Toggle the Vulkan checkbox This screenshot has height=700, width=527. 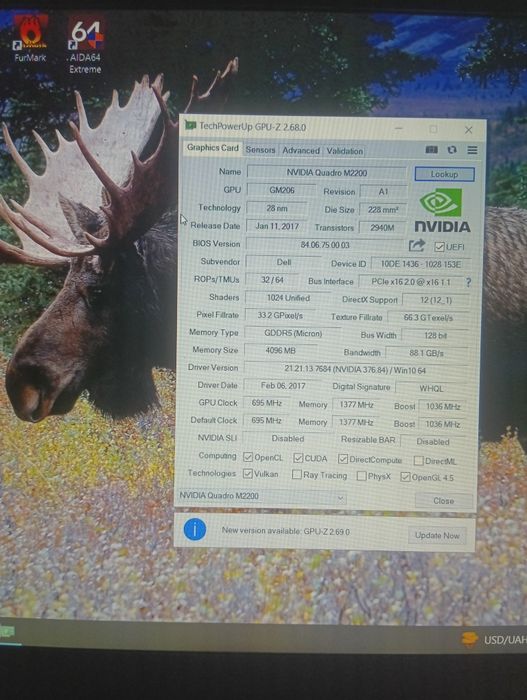(x=247, y=473)
